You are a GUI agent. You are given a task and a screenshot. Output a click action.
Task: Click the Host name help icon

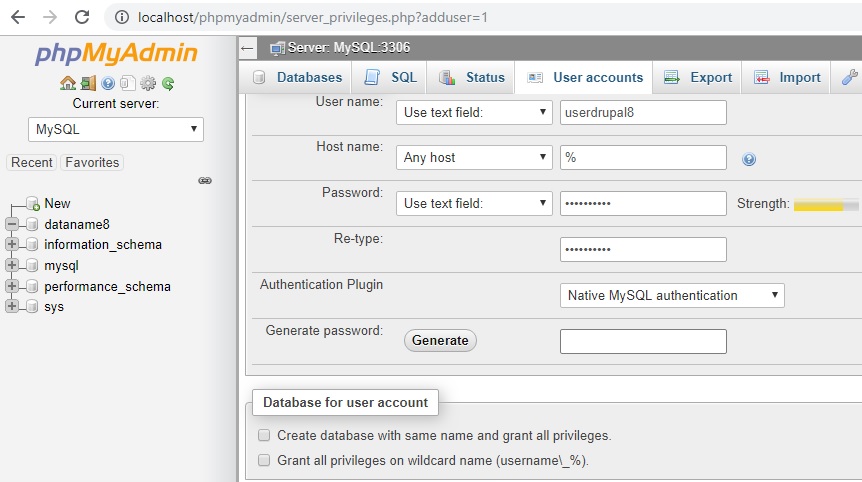click(749, 159)
